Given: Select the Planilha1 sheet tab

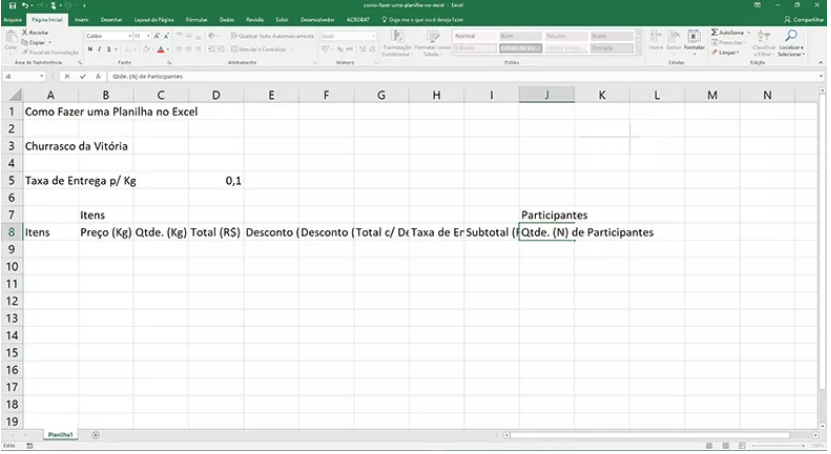Looking at the screenshot, I should click(x=60, y=435).
